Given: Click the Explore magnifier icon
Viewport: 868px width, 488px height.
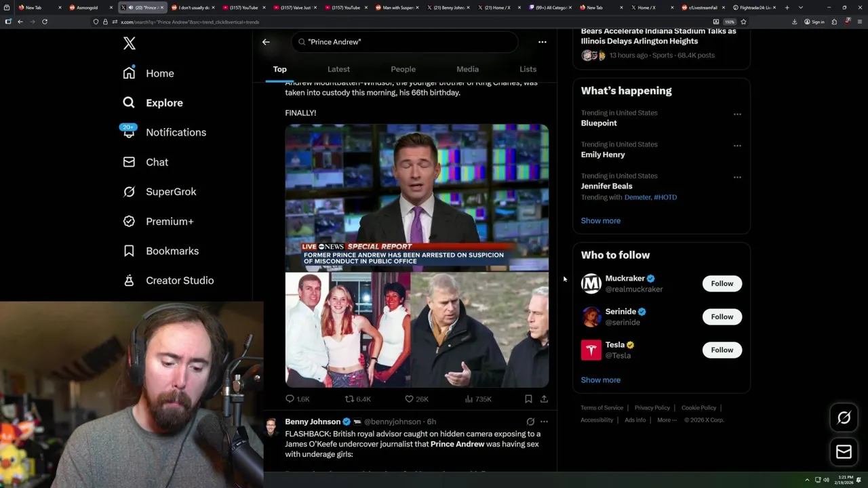Looking at the screenshot, I should pyautogui.click(x=129, y=102).
